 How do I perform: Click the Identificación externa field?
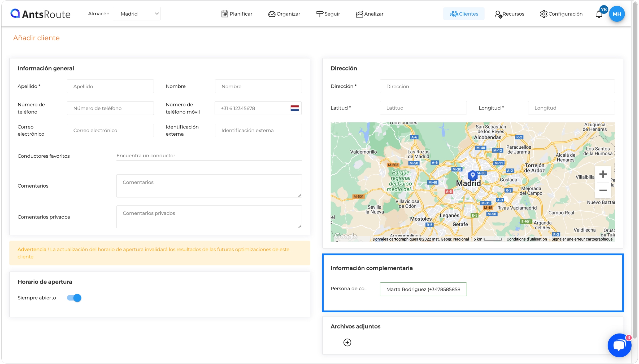click(258, 130)
